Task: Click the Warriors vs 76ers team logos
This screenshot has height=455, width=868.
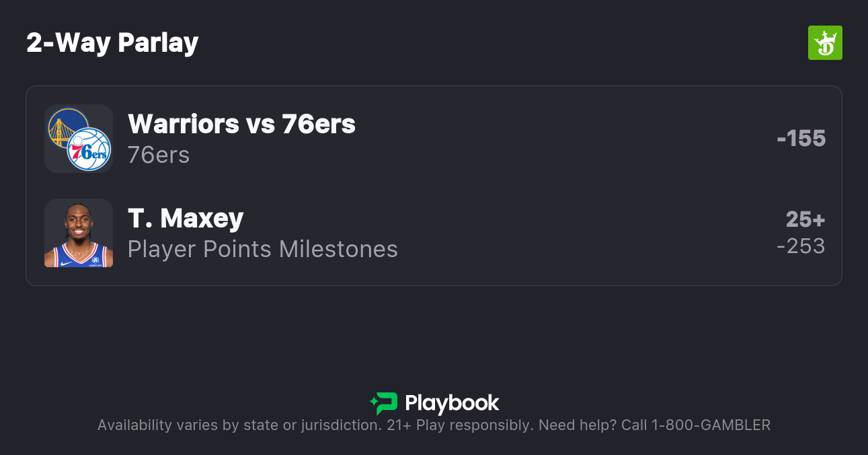Action: click(x=79, y=139)
